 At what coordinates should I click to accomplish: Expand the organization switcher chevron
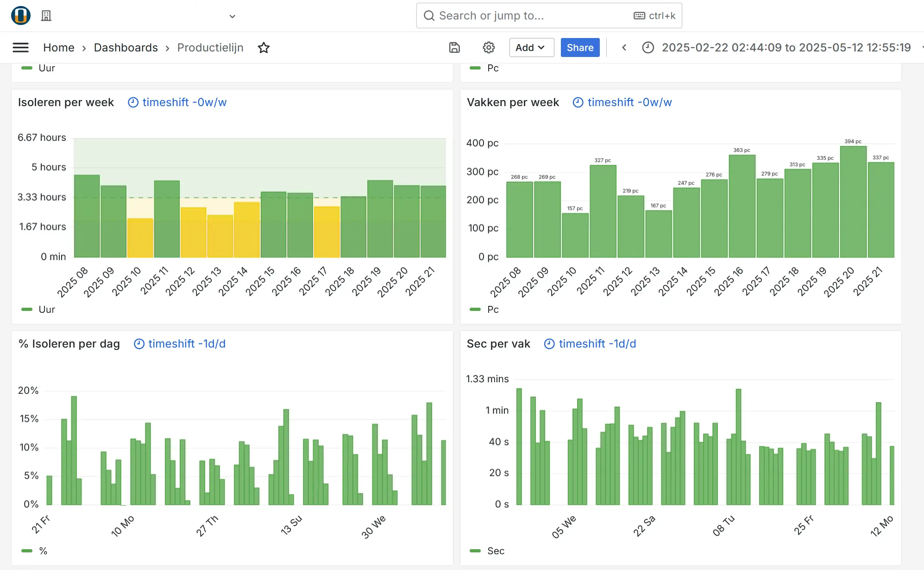coord(233,16)
